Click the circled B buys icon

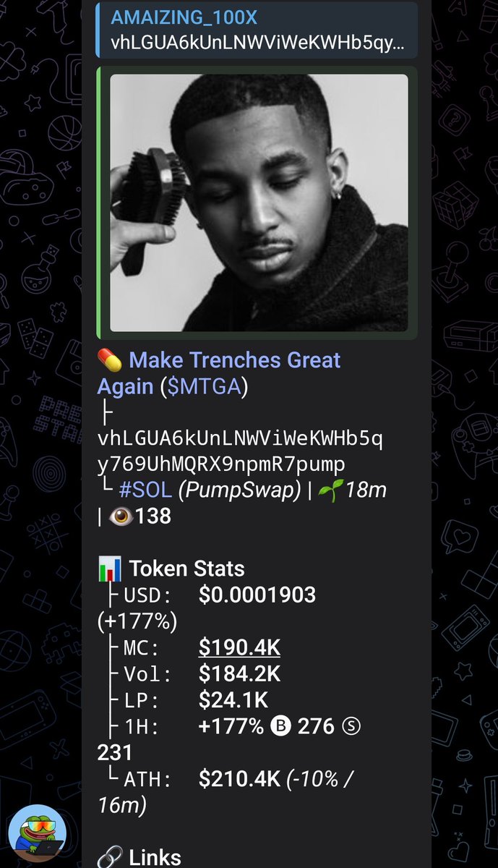click(x=280, y=726)
